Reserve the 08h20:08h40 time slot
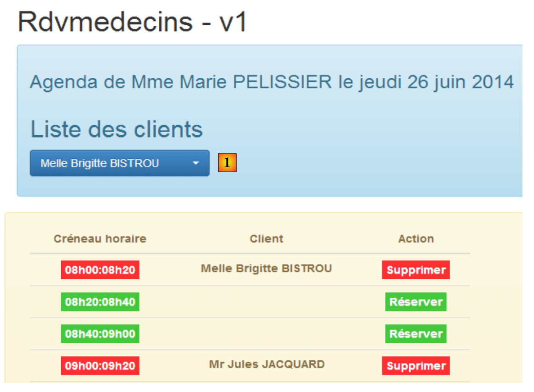This screenshot has width=534, height=392. [416, 302]
